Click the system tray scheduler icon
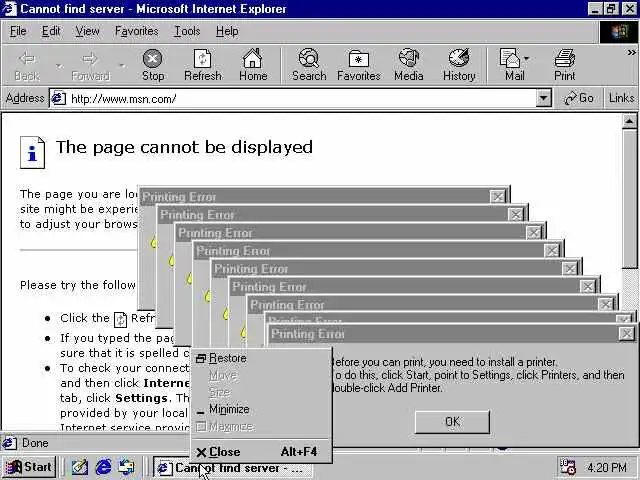640x480 pixels. (568, 467)
